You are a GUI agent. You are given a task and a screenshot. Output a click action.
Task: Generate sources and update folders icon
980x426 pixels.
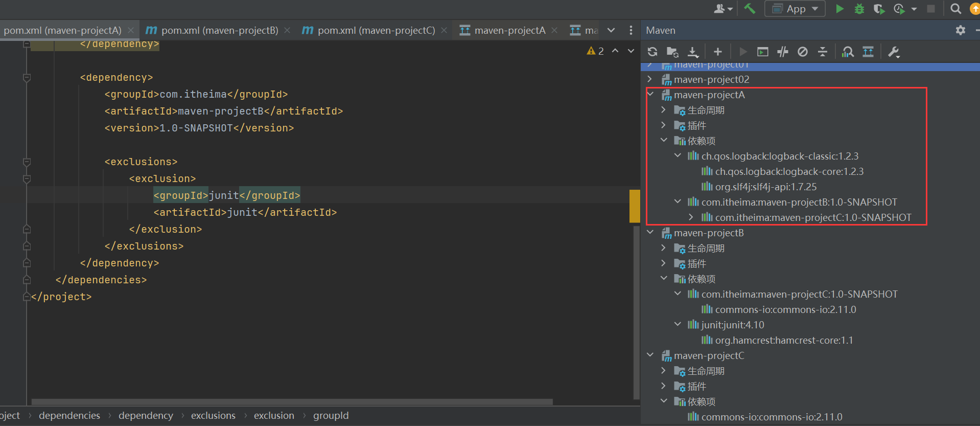pos(672,52)
